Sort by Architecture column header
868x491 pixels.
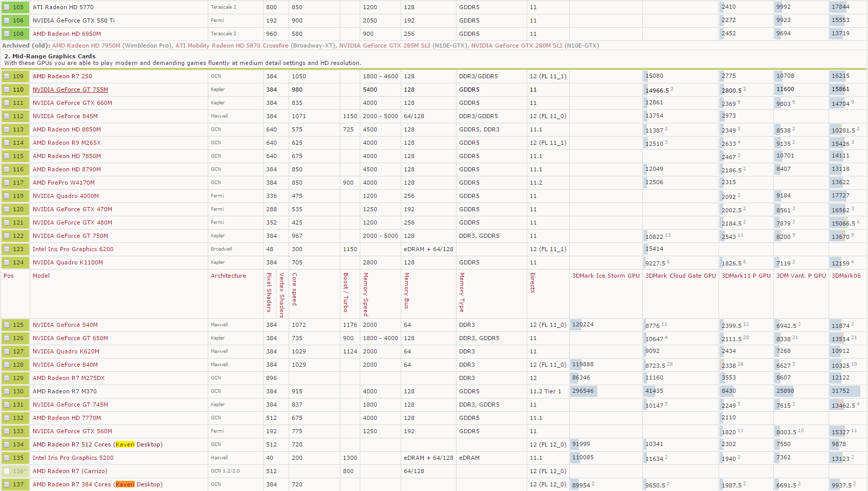[228, 276]
